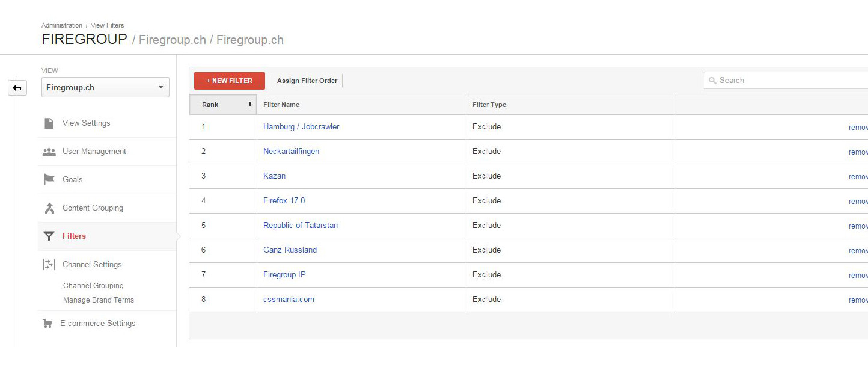868x367 pixels.
Task: Click the View Filters breadcrumb
Action: 108,25
